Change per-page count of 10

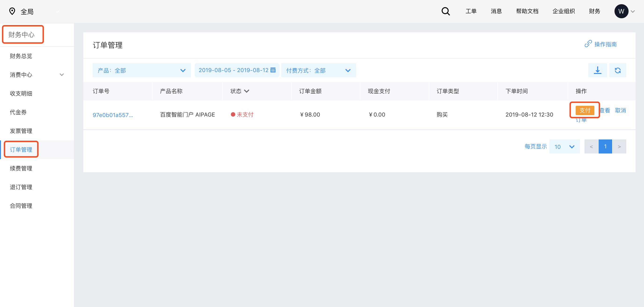click(x=564, y=146)
